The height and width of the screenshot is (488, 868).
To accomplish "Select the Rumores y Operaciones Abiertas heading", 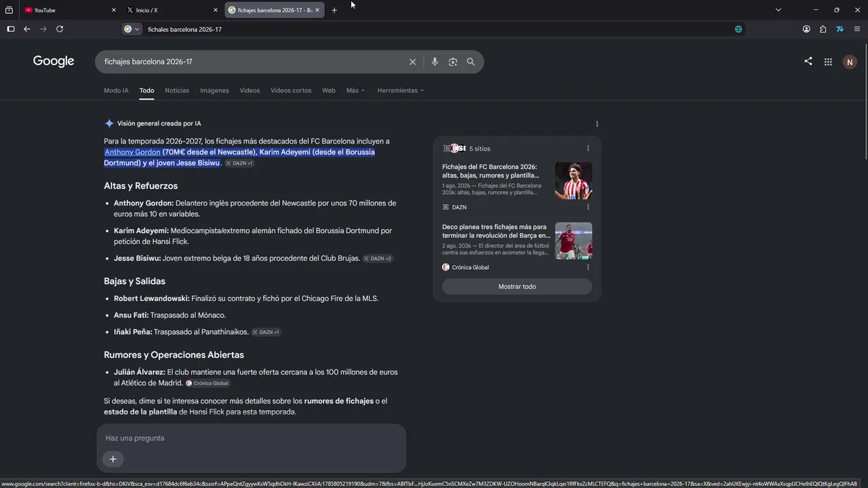I will click(x=174, y=354).
